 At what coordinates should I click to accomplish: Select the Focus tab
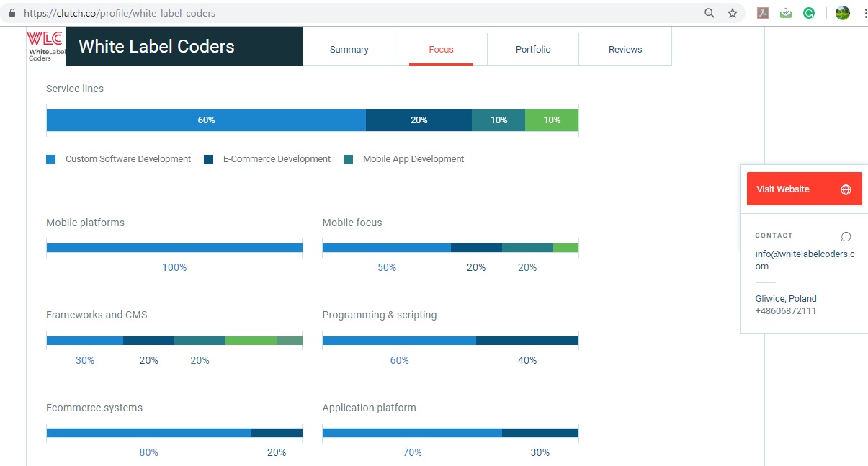pos(441,50)
